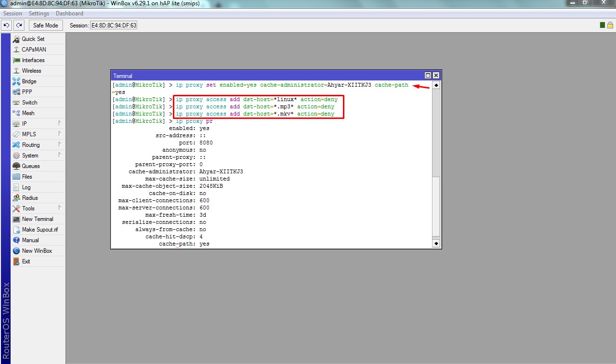
Task: Click the IP menu icon
Action: tap(16, 124)
